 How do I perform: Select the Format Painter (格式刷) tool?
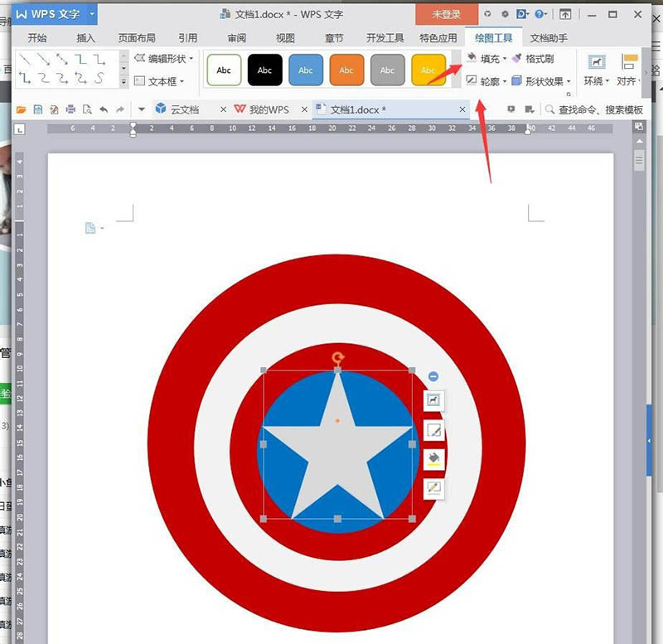[532, 59]
